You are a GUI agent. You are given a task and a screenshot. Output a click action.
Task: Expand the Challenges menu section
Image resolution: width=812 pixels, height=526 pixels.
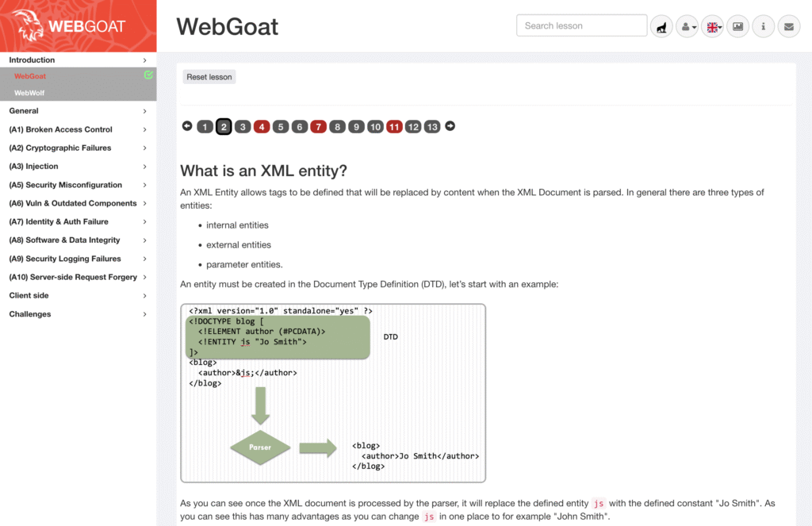pos(79,314)
